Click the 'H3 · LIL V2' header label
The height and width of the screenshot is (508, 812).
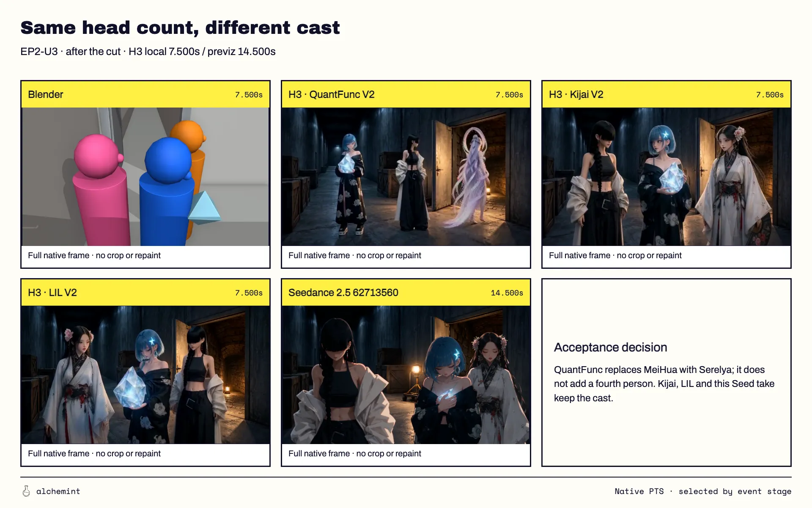[52, 293]
